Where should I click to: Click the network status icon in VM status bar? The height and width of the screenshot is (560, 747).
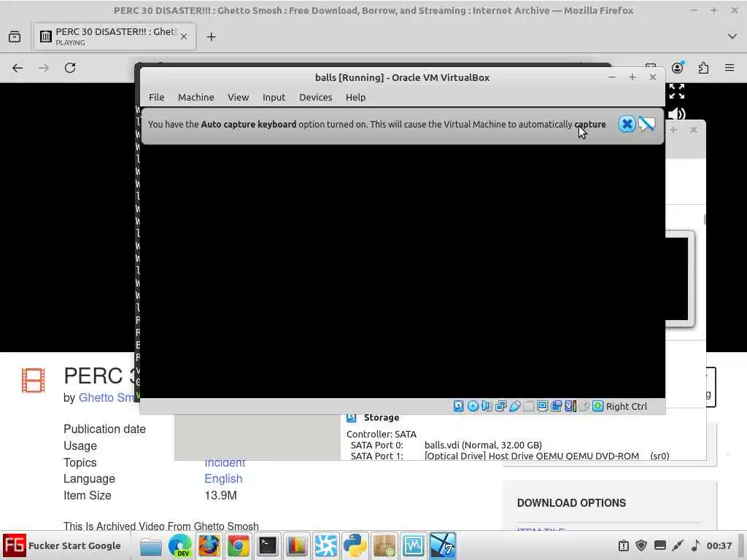tap(500, 406)
